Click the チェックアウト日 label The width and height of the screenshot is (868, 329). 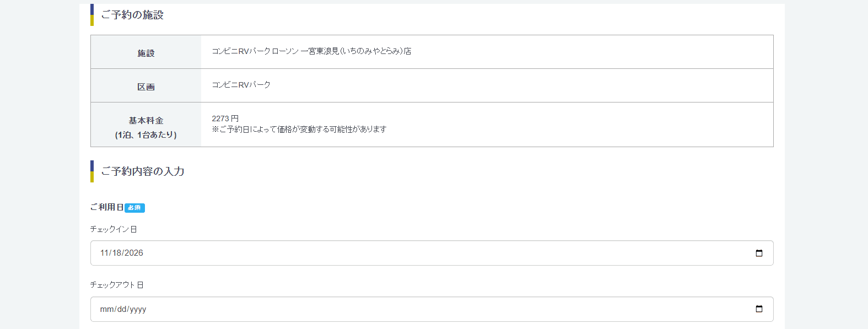tap(117, 285)
